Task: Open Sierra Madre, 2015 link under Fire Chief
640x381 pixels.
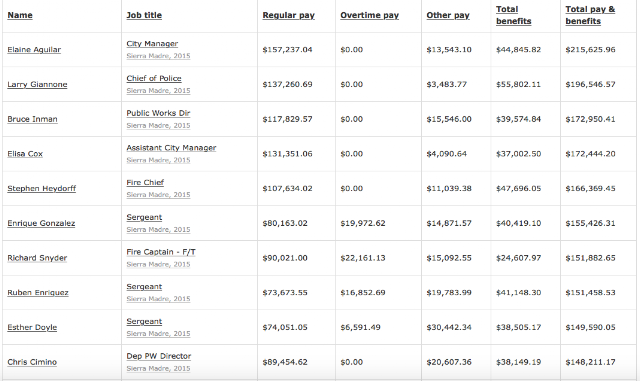Action: [158, 195]
